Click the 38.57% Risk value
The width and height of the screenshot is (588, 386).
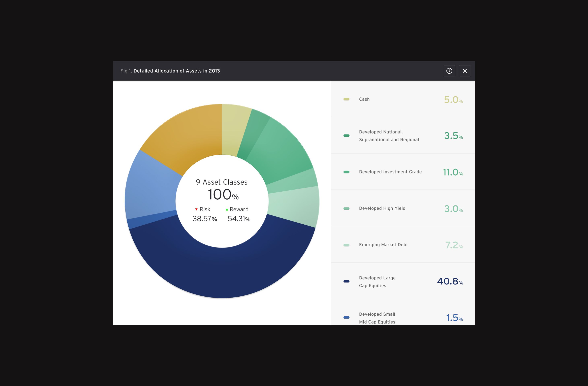(x=205, y=219)
